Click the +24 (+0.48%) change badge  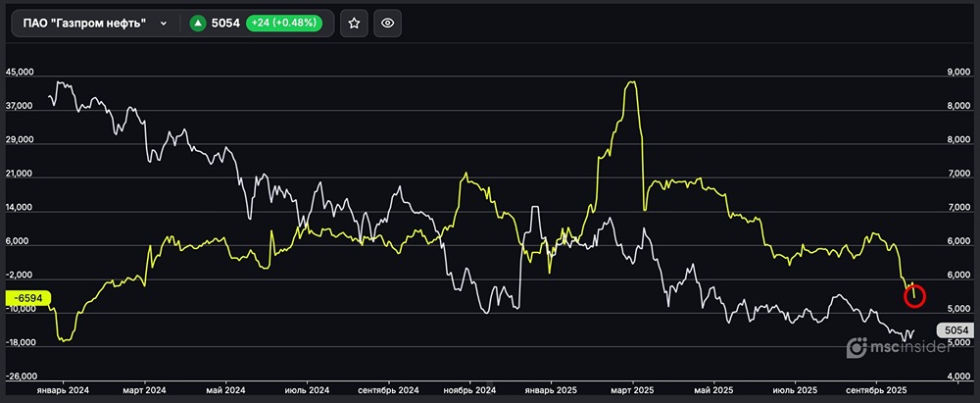click(x=285, y=24)
